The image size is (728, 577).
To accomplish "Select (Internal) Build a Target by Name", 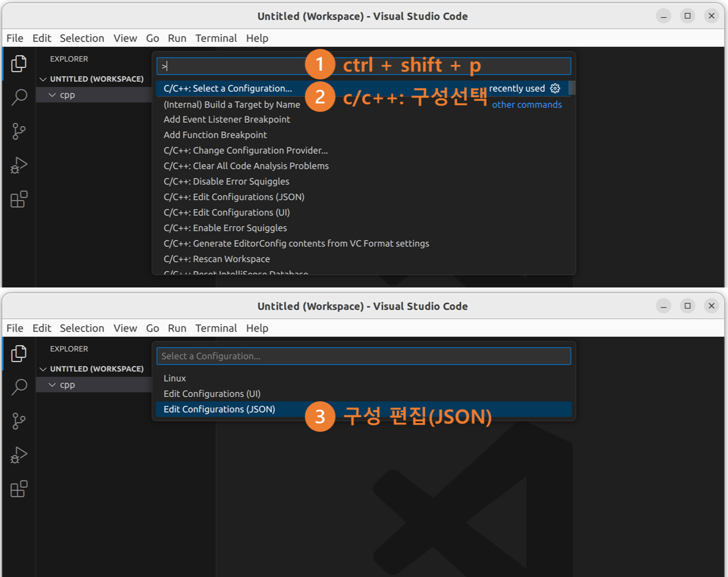I will 363,104.
